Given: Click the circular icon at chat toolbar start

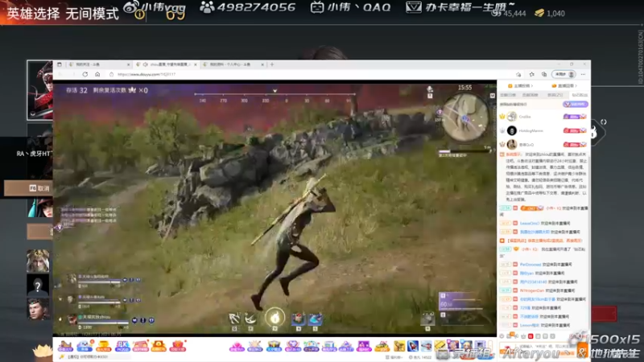Looking at the screenshot, I should click(502, 336).
